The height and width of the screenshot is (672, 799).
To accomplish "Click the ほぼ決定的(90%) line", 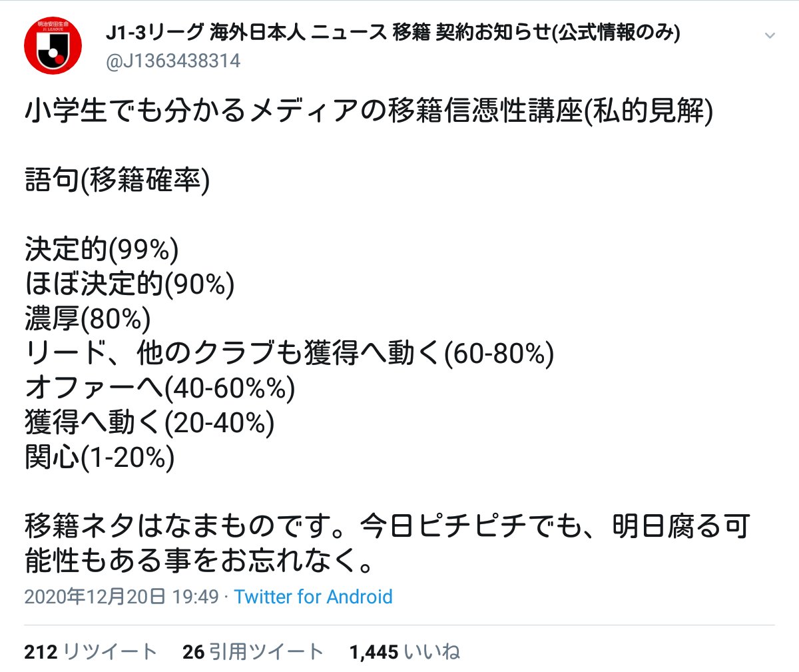I will 130,284.
